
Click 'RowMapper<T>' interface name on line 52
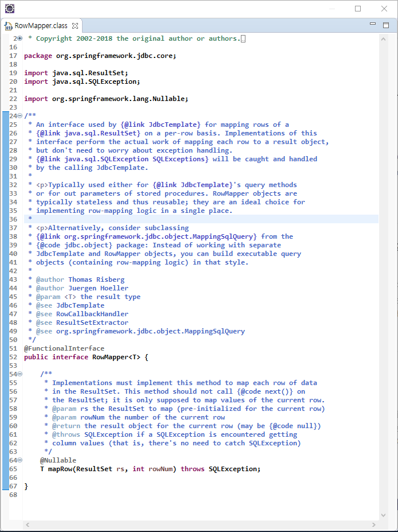pos(116,357)
